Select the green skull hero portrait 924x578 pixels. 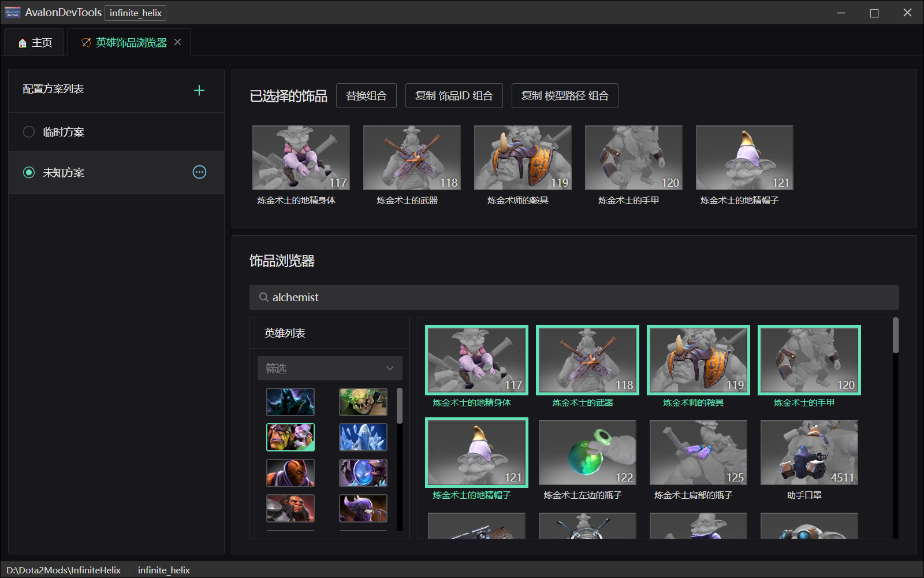(363, 402)
